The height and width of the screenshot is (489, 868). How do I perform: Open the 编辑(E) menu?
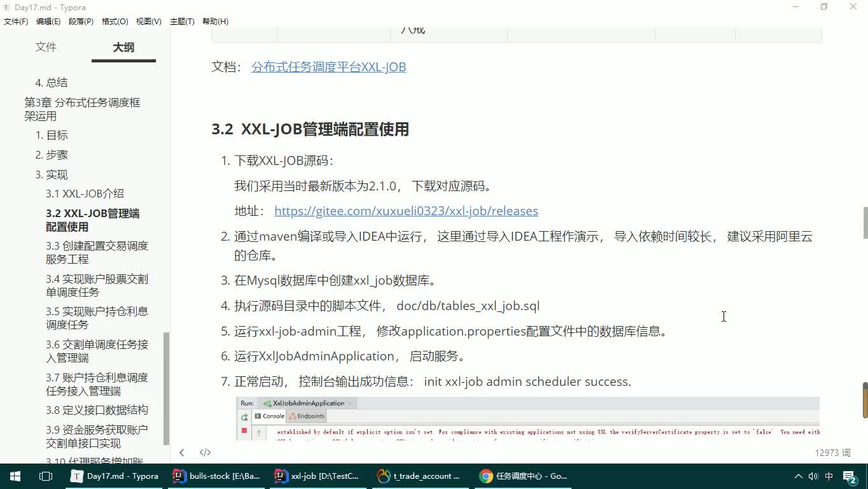[x=48, y=21]
